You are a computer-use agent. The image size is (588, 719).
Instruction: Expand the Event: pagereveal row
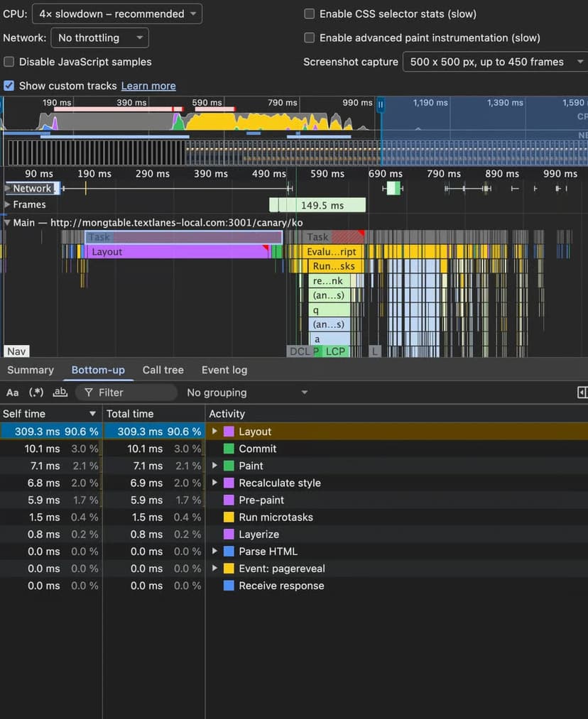214,568
